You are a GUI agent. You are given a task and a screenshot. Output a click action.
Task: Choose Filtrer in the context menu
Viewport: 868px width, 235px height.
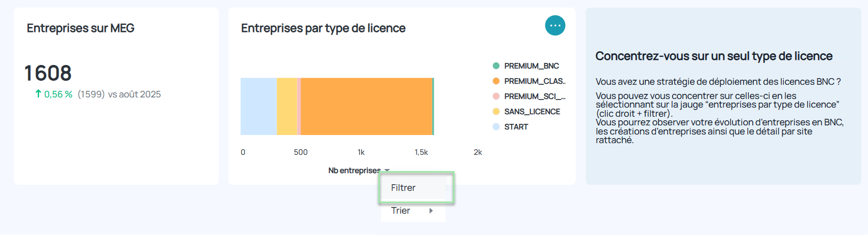403,188
